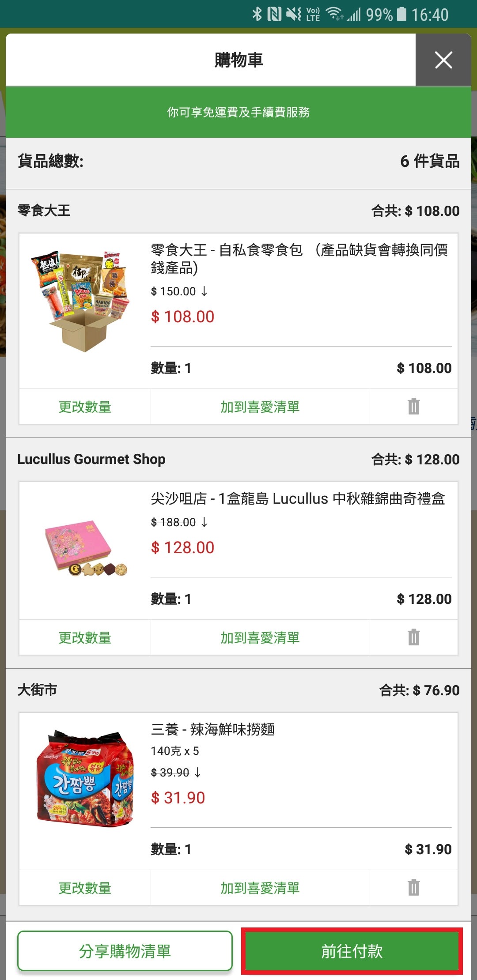Tap the NFC status bar icon
Image resolution: width=477 pixels, height=980 pixels.
[274, 14]
